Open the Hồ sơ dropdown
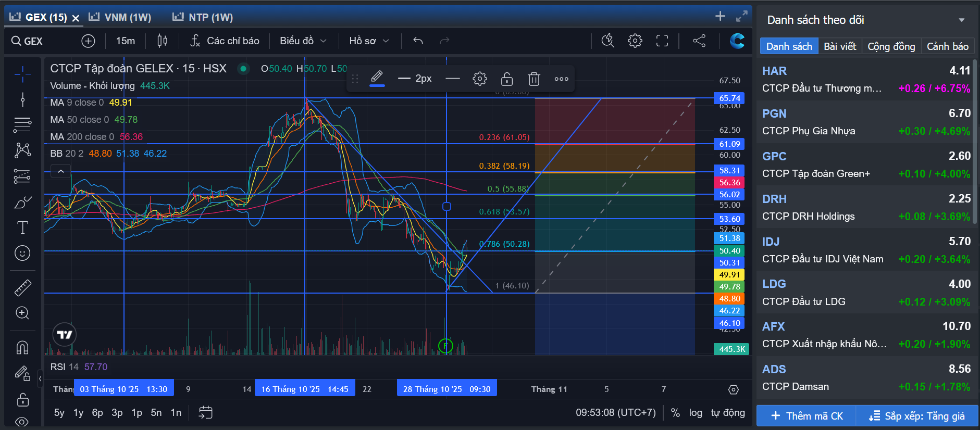Viewport: 980px width, 430px height. click(x=369, y=41)
